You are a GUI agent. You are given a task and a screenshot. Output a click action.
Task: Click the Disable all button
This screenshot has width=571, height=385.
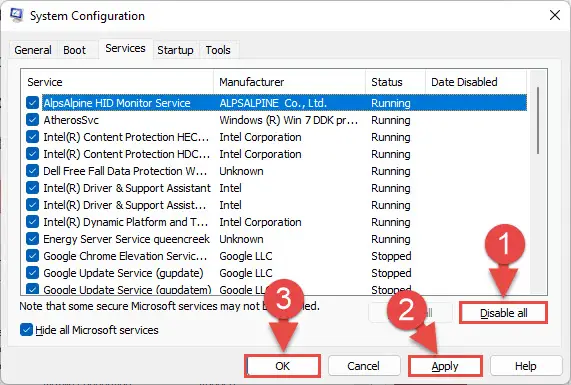coord(503,313)
